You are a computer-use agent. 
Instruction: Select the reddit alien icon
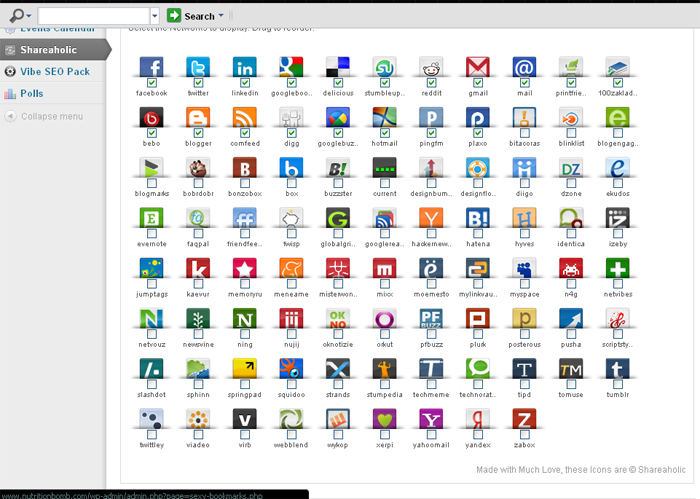(431, 67)
